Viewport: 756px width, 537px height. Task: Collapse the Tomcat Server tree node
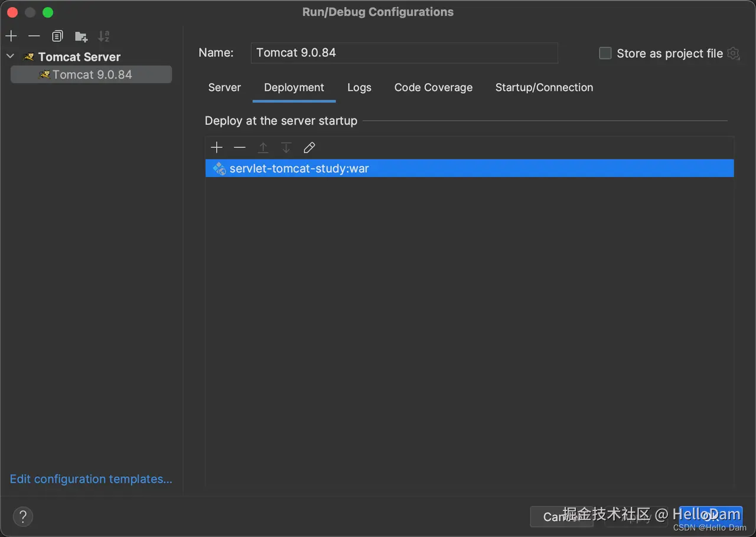coord(11,57)
